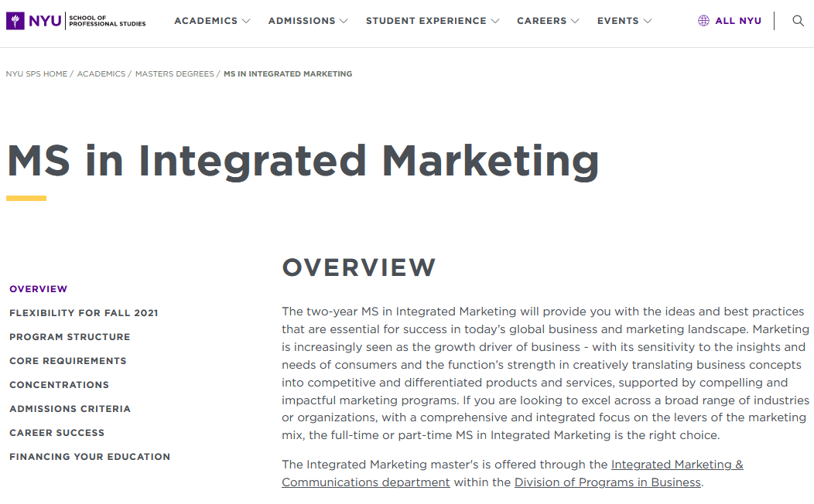Screen dimensions: 814x504
Task: Select Financing Your Education in sidebar
Action: click(90, 456)
